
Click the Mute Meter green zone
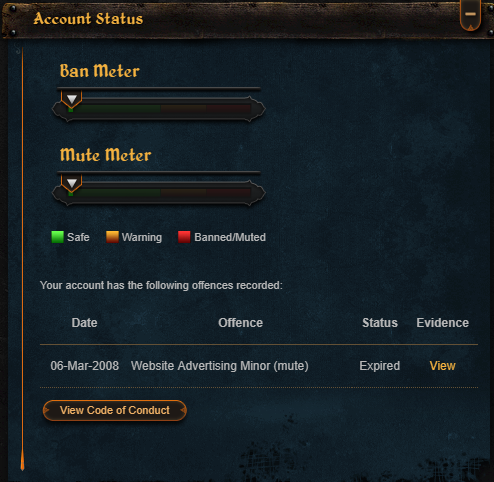[x=115, y=192]
